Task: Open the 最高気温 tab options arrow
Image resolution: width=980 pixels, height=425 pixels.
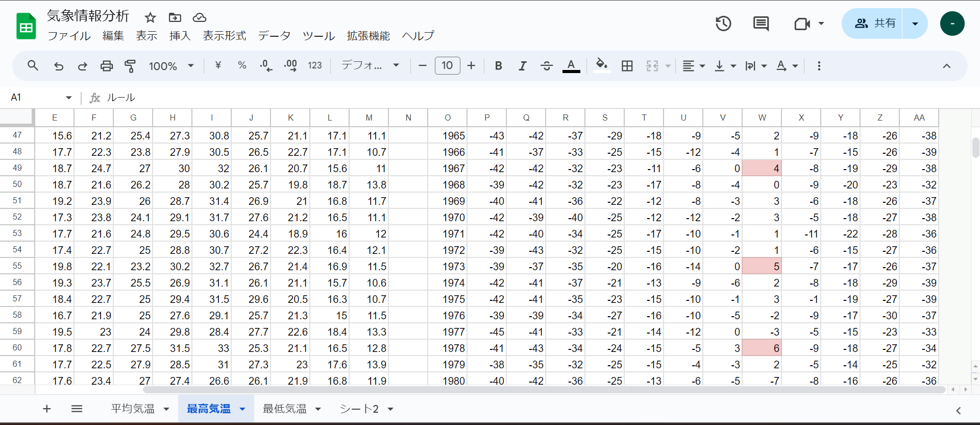Action: 242,409
